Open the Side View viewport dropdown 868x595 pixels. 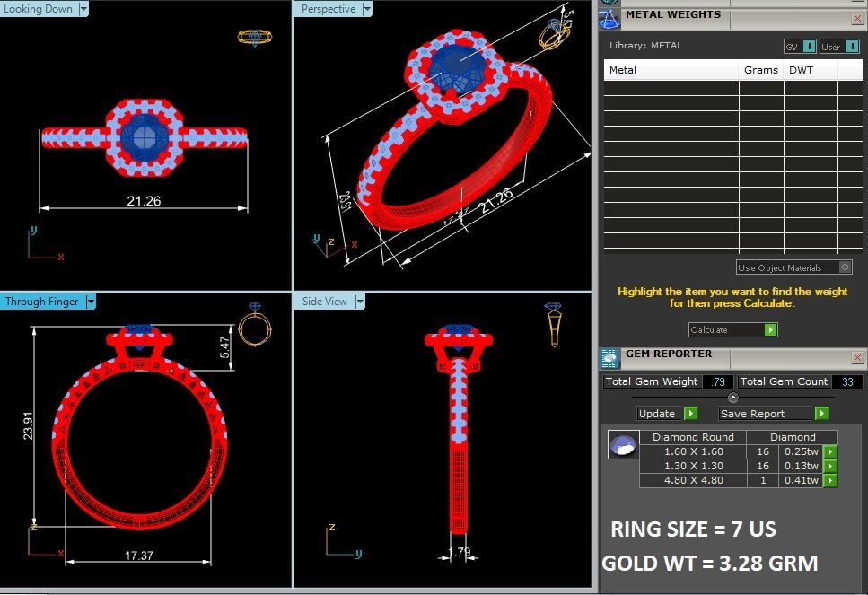pyautogui.click(x=360, y=302)
